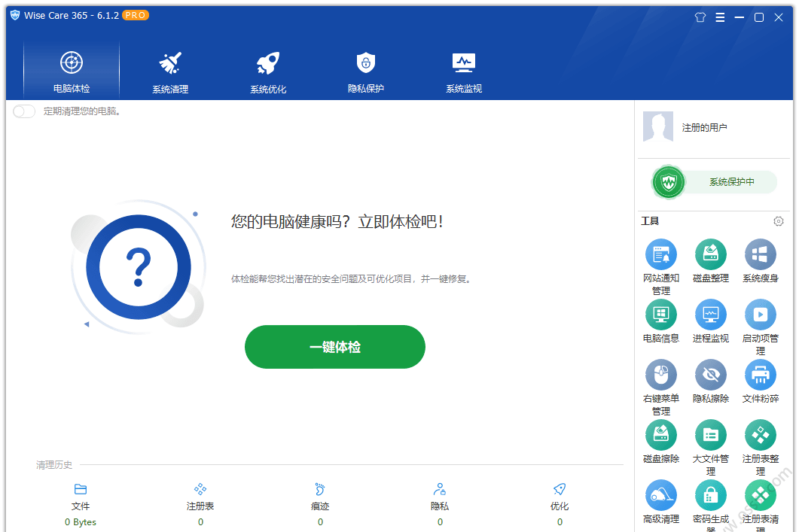Open 注册表整理 tool
This screenshot has width=799, height=532.
coord(761,448)
